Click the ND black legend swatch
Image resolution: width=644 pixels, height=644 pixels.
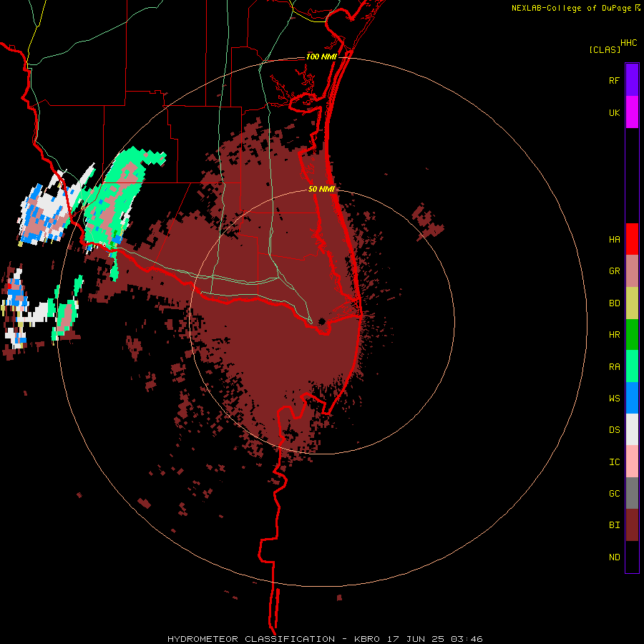coord(632,557)
